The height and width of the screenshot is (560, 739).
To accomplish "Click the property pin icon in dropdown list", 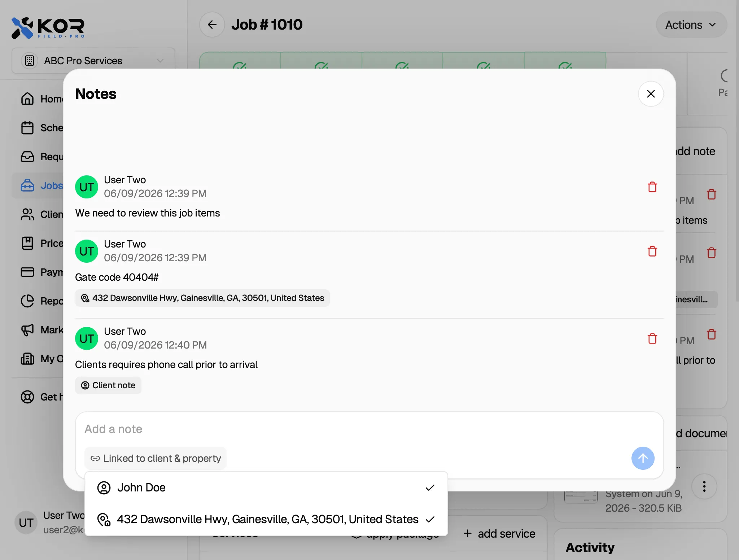I will point(104,520).
